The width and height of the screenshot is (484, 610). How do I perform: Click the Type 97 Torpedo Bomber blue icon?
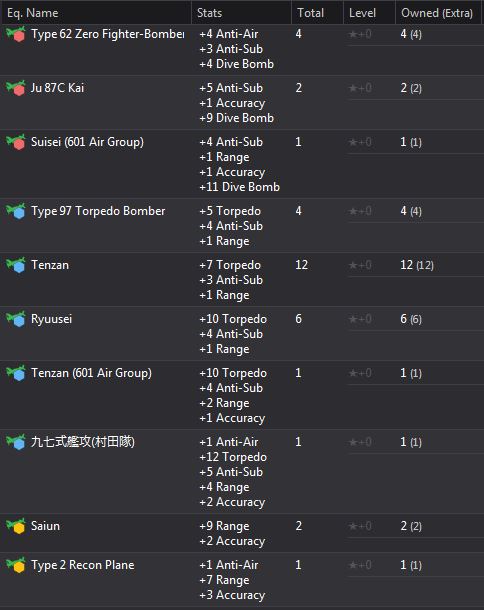click(x=16, y=211)
